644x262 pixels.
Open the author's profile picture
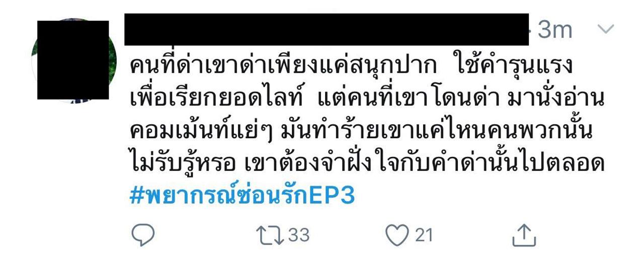click(x=73, y=60)
